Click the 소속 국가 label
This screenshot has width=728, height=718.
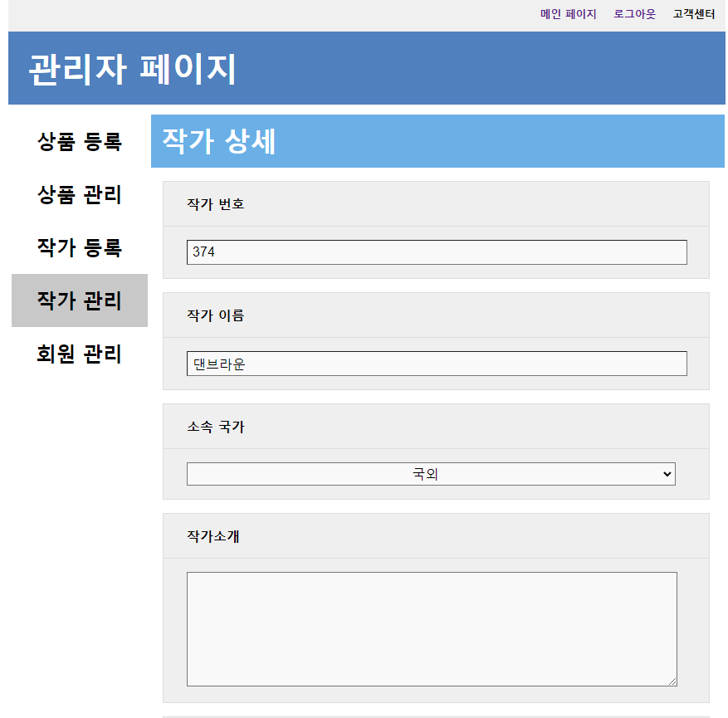point(216,427)
